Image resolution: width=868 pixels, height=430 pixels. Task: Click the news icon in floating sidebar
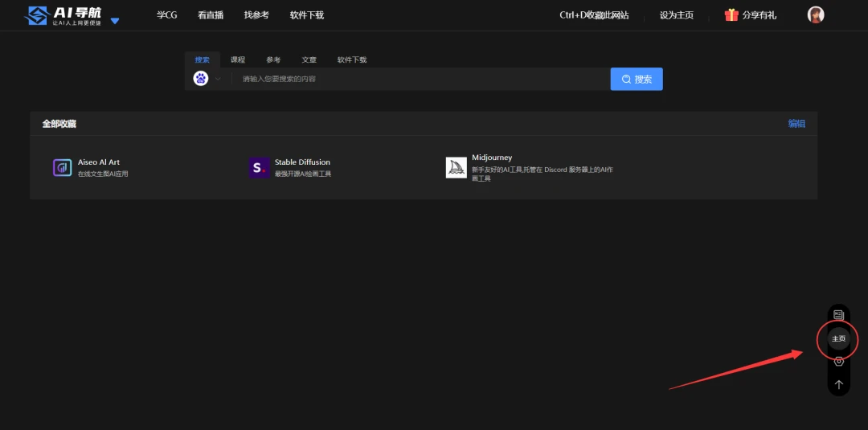(838, 315)
